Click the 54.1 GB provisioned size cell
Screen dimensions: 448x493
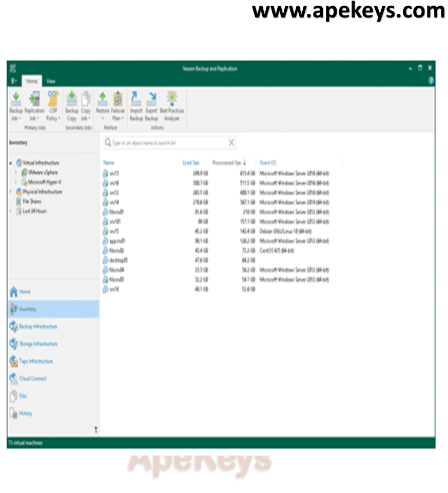click(x=248, y=279)
